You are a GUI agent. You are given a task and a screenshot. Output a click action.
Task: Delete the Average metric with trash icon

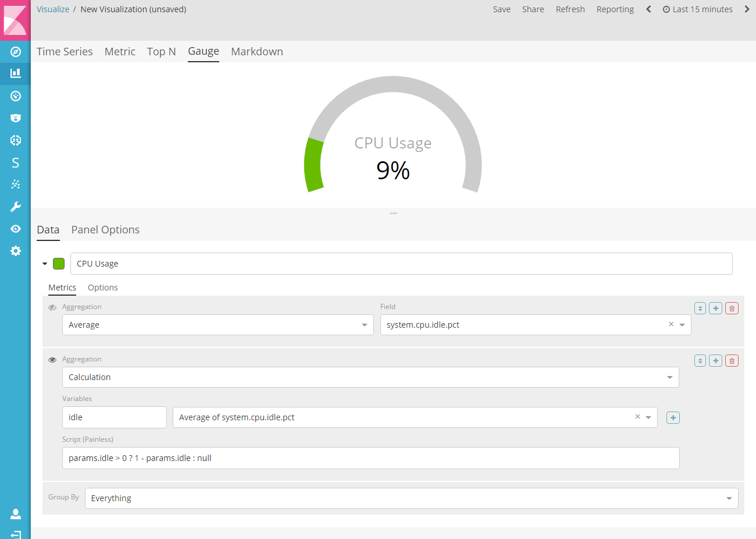point(732,308)
